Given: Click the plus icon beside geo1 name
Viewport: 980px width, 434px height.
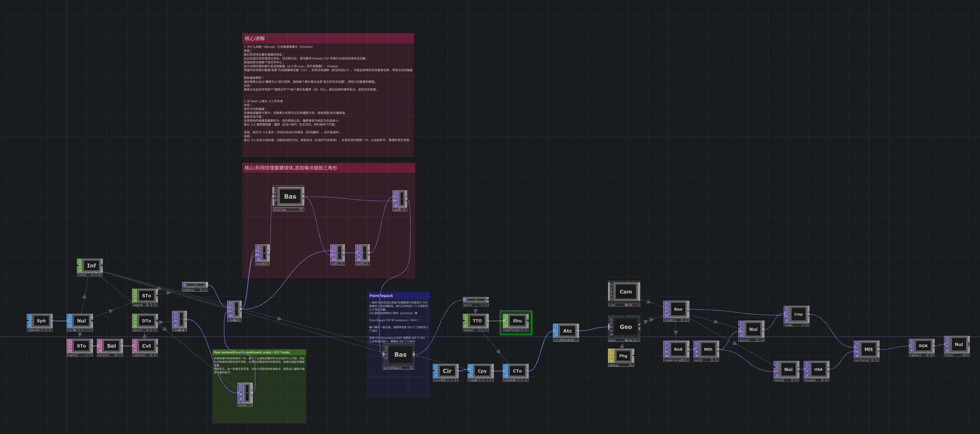Looking at the screenshot, I should coord(638,340).
